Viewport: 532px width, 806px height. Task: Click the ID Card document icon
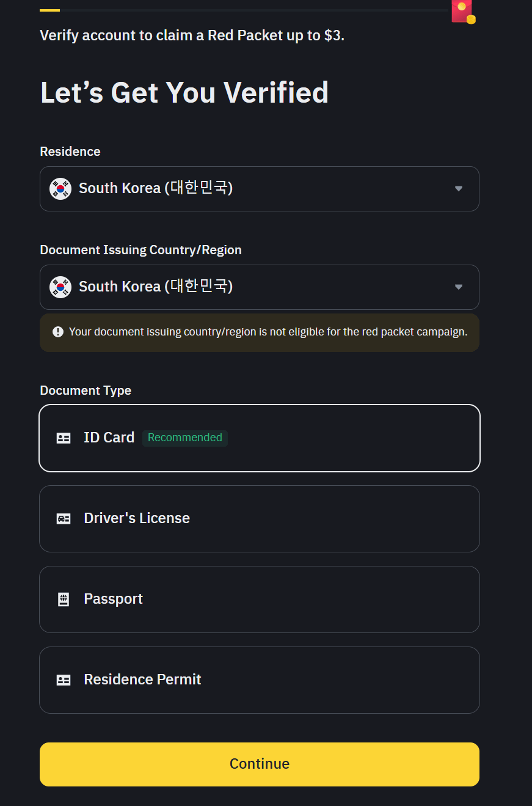pos(64,438)
